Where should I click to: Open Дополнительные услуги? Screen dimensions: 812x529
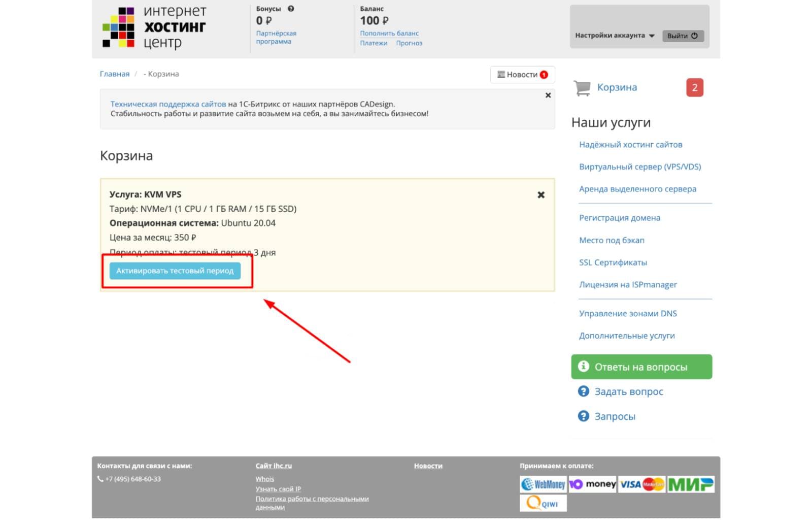pos(627,336)
